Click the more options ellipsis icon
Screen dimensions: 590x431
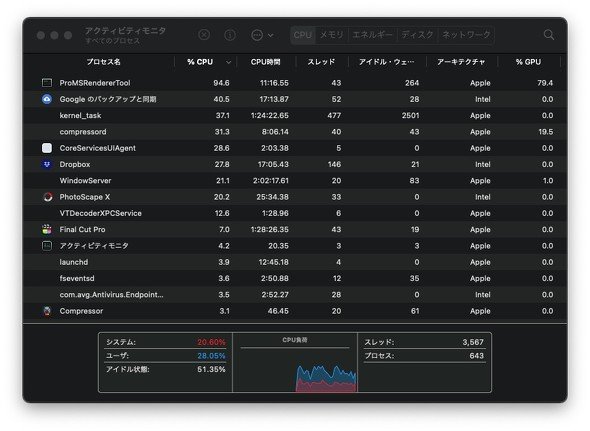click(257, 35)
